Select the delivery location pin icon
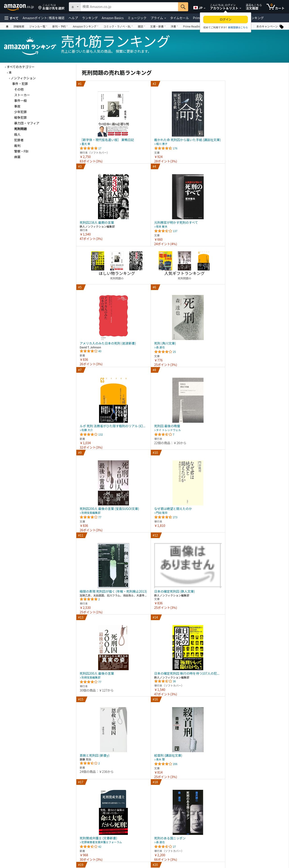Image resolution: width=289 pixels, height=868 pixels. coord(40,7)
